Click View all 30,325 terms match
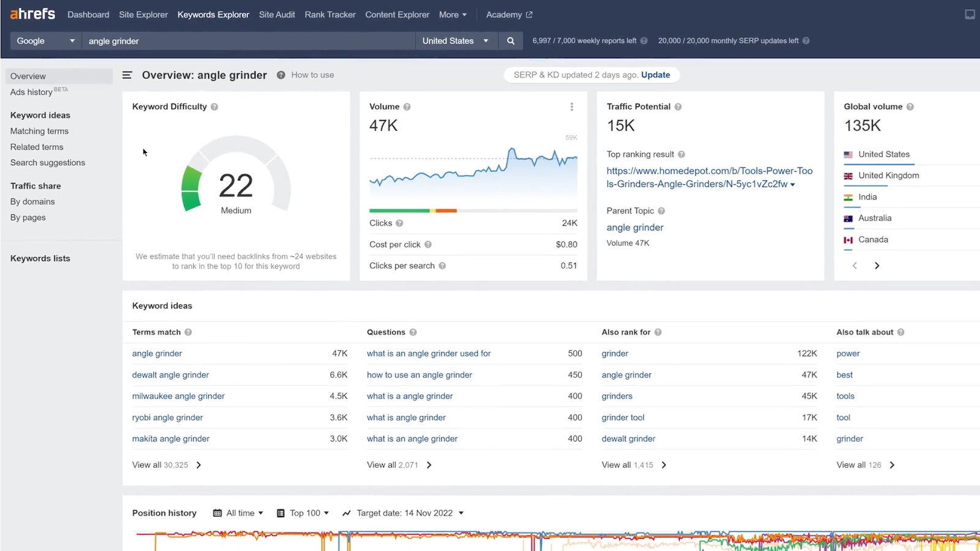 coord(167,465)
